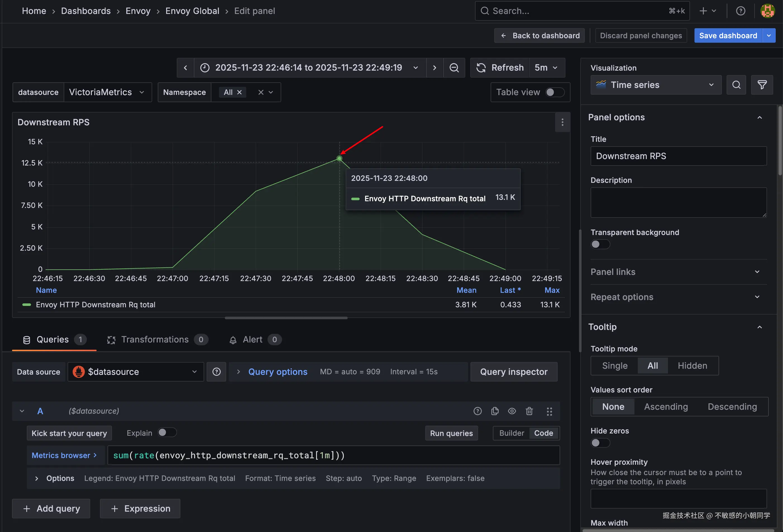Enable the Explain switch
The height and width of the screenshot is (532, 783).
click(167, 433)
